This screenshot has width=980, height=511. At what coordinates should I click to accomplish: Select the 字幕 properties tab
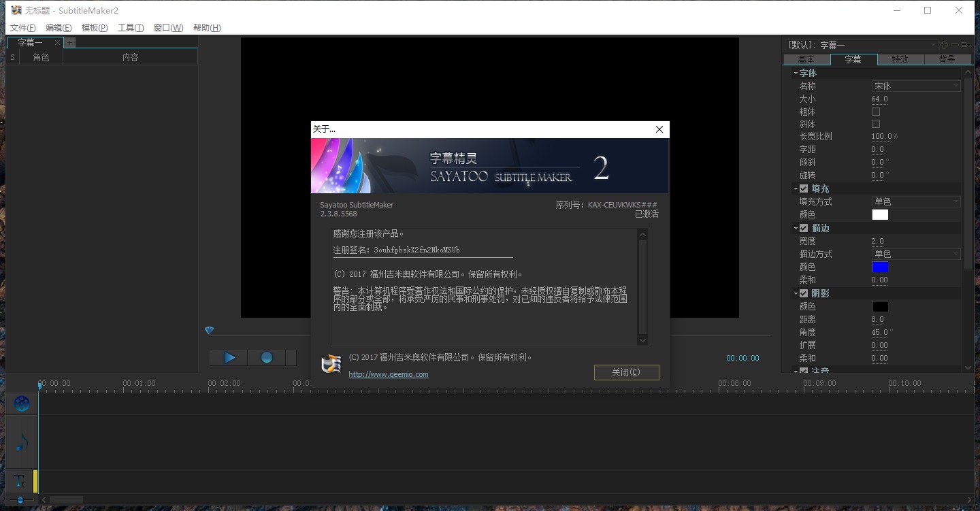(x=853, y=59)
